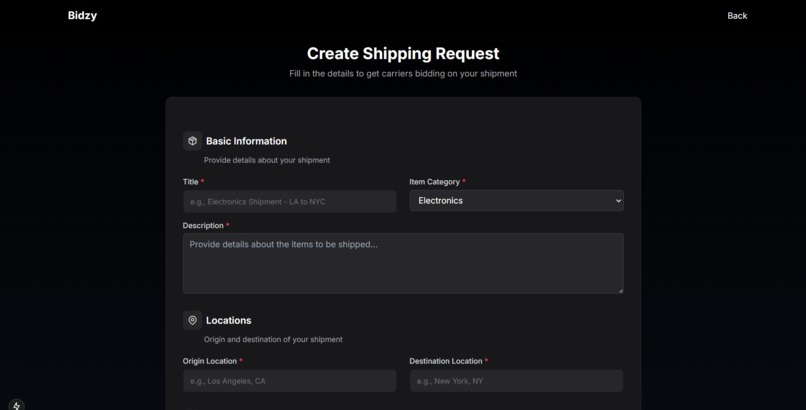Click the Description resize handle
Screen dimensions: 806x410
tap(620, 290)
